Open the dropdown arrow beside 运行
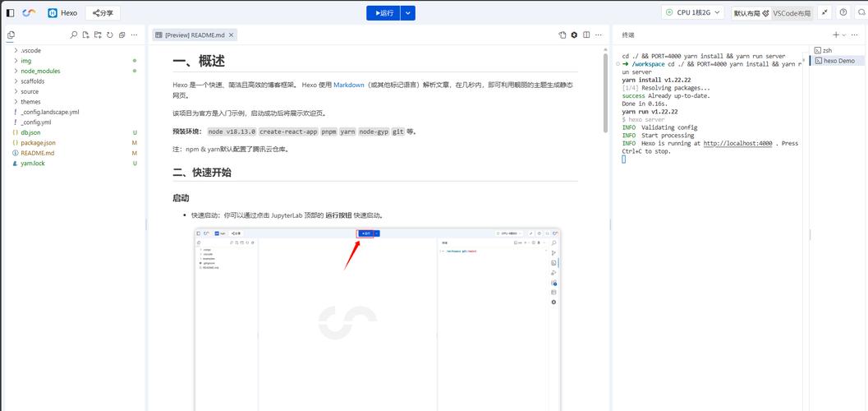868x411 pixels. (x=408, y=13)
